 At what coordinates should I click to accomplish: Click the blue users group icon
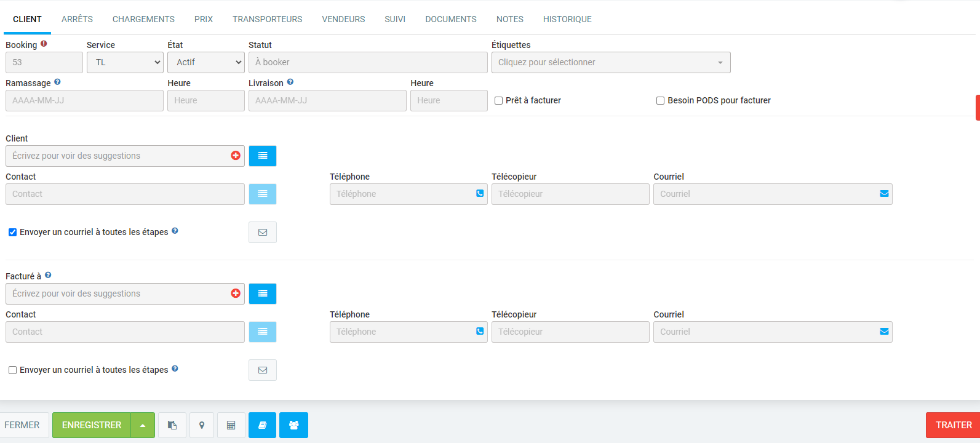pyautogui.click(x=293, y=425)
